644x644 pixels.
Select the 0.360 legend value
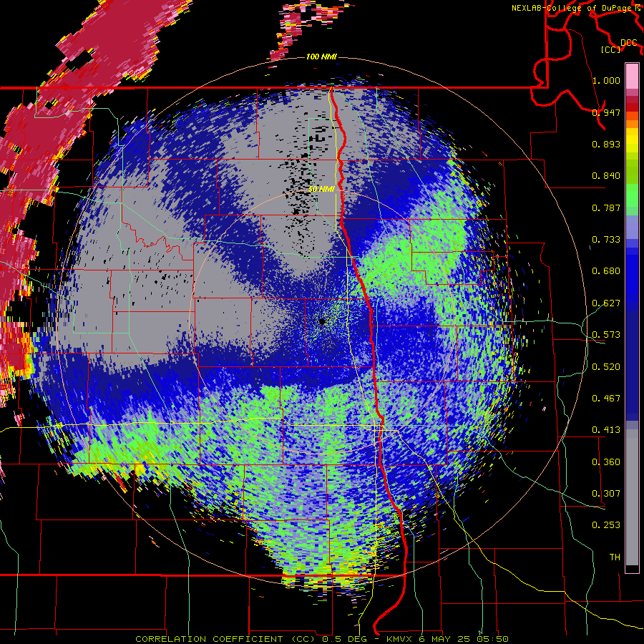coord(606,462)
